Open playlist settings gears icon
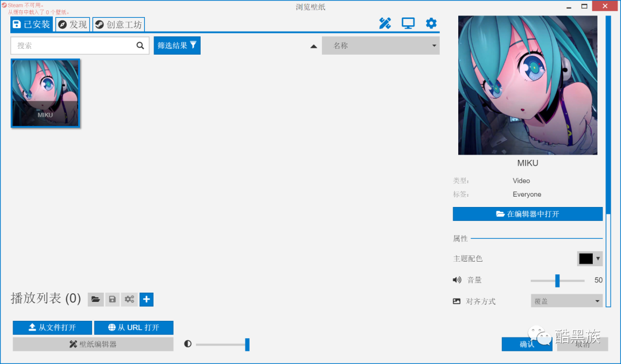Viewport: 621px width, 364px height. click(x=129, y=300)
